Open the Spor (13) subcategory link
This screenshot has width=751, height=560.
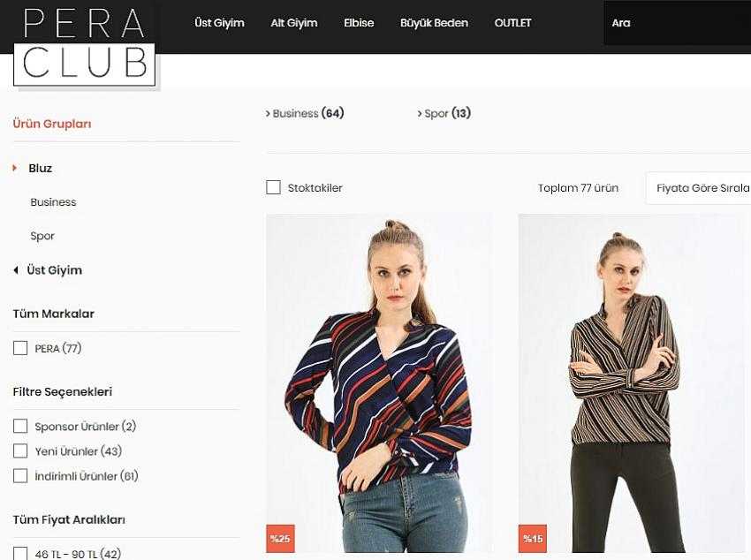click(x=444, y=113)
